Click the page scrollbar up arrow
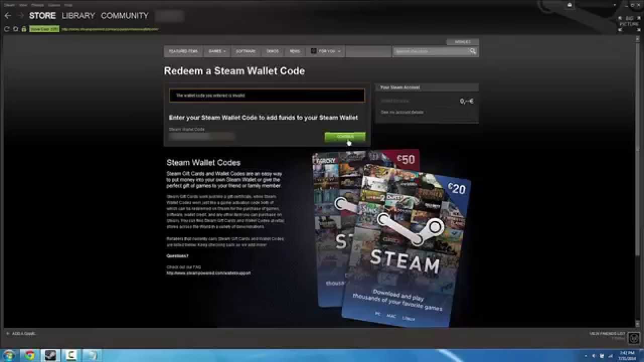 pos(638,39)
